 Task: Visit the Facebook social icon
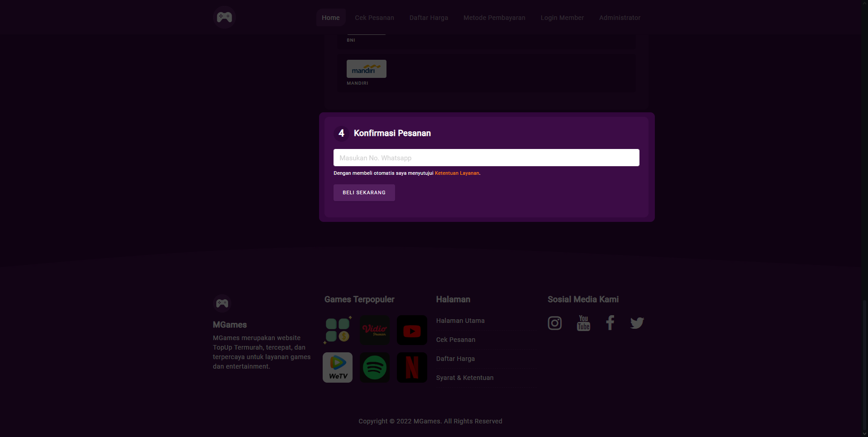pos(610,323)
